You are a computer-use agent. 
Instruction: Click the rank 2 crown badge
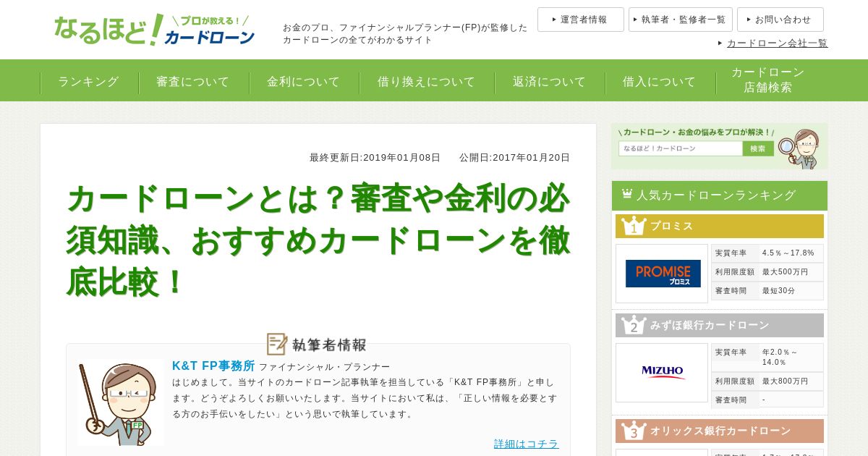pyautogui.click(x=634, y=325)
